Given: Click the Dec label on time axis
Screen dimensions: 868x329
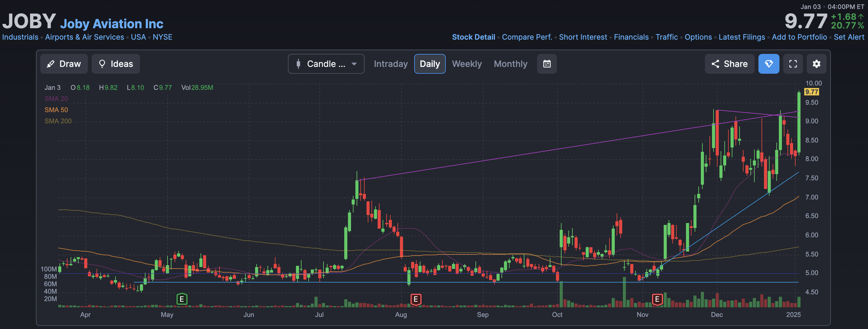Looking at the screenshot, I should tap(716, 314).
